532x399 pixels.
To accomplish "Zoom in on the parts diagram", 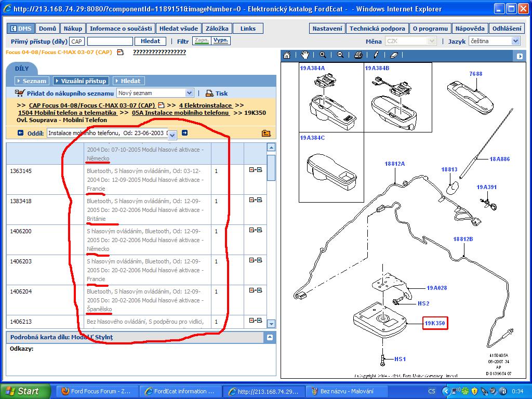I will 323,55.
